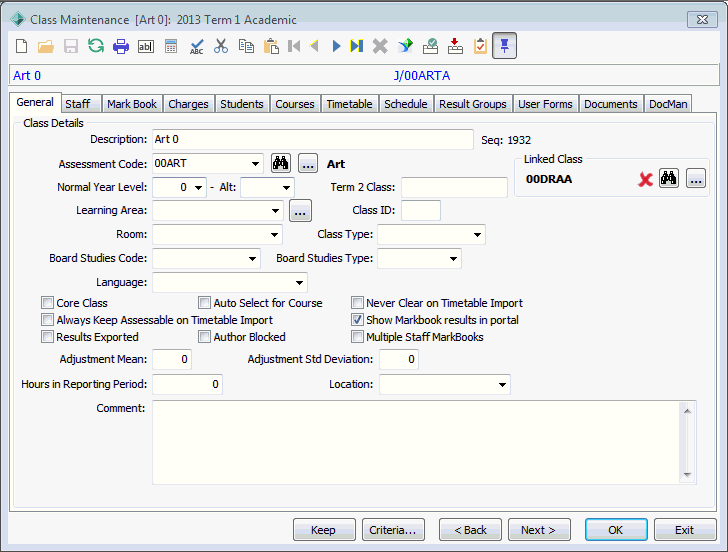This screenshot has width=728, height=552.
Task: Click the Exit button
Action: click(685, 530)
